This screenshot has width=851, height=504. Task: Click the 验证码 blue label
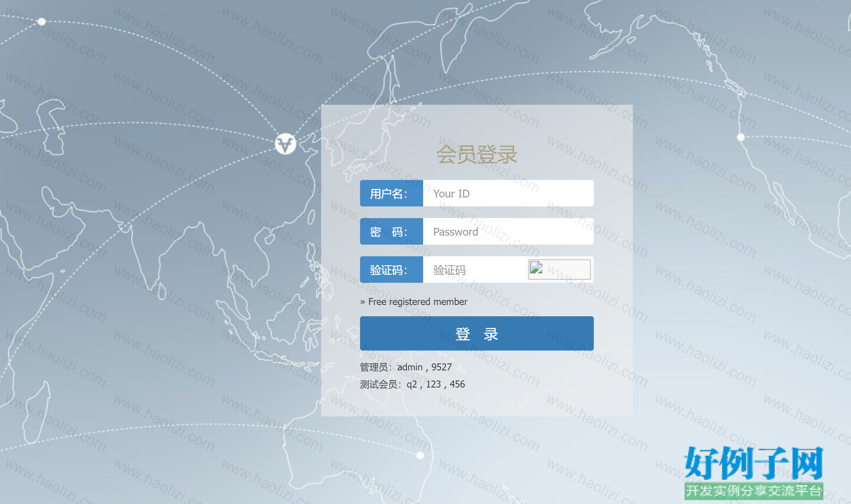(x=392, y=270)
